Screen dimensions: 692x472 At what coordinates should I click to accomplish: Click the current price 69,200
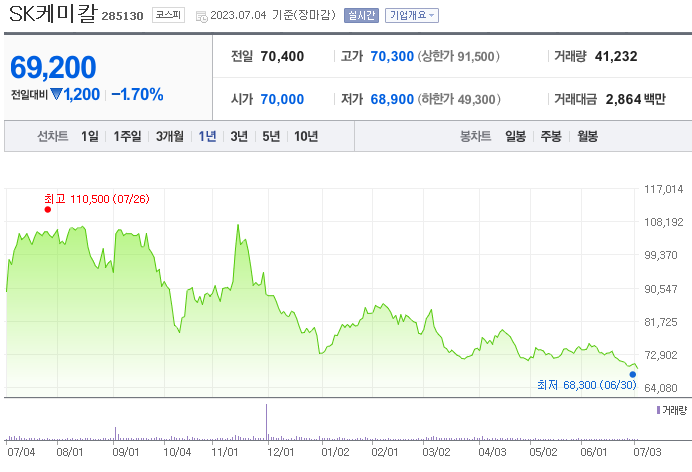(53, 67)
